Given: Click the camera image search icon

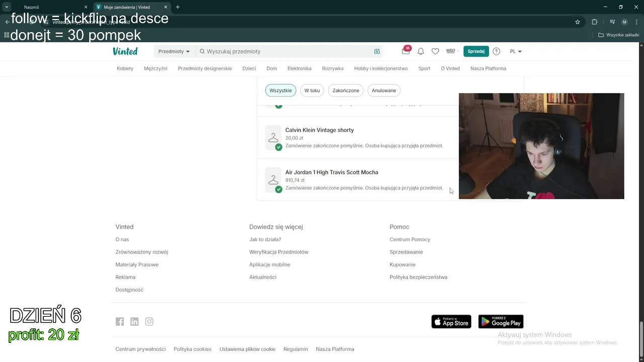Looking at the screenshot, I should click(377, 51).
